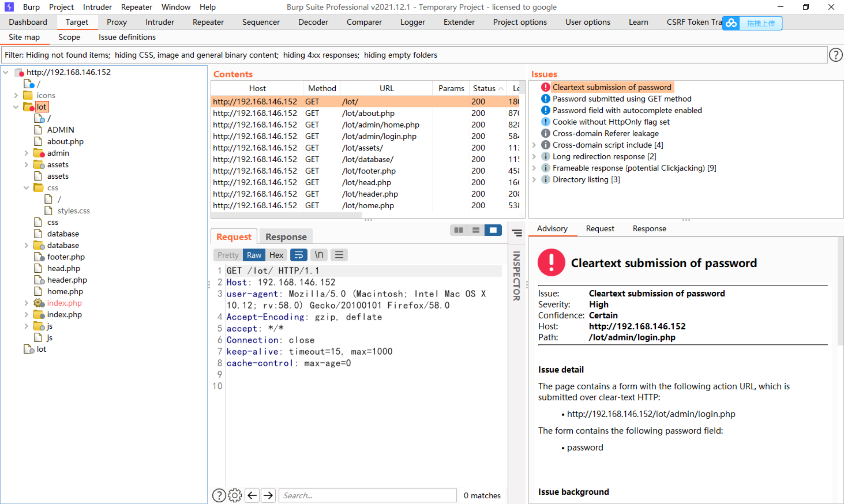This screenshot has width=844, height=504.
Task: Open the request editor hamburger menu
Action: click(x=339, y=255)
